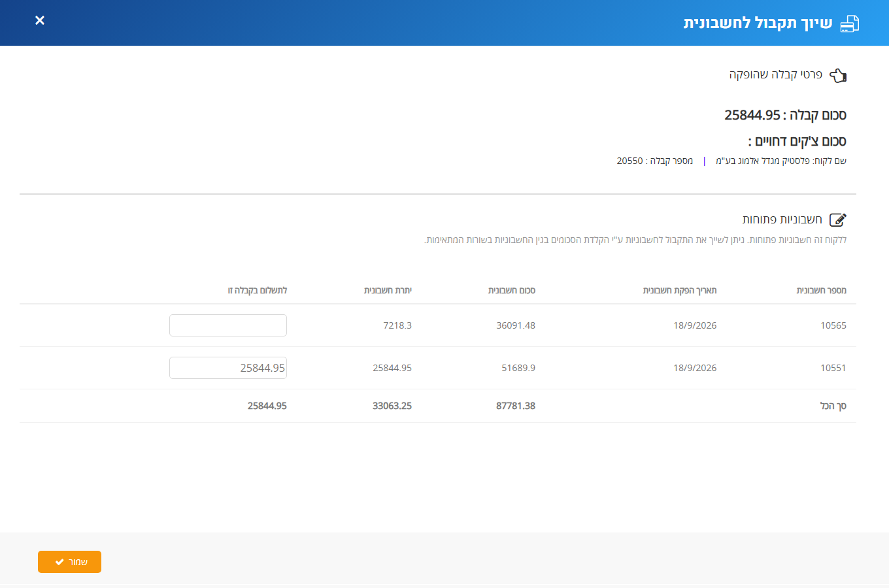Focus the empty payment field for invoice 10565

(228, 325)
